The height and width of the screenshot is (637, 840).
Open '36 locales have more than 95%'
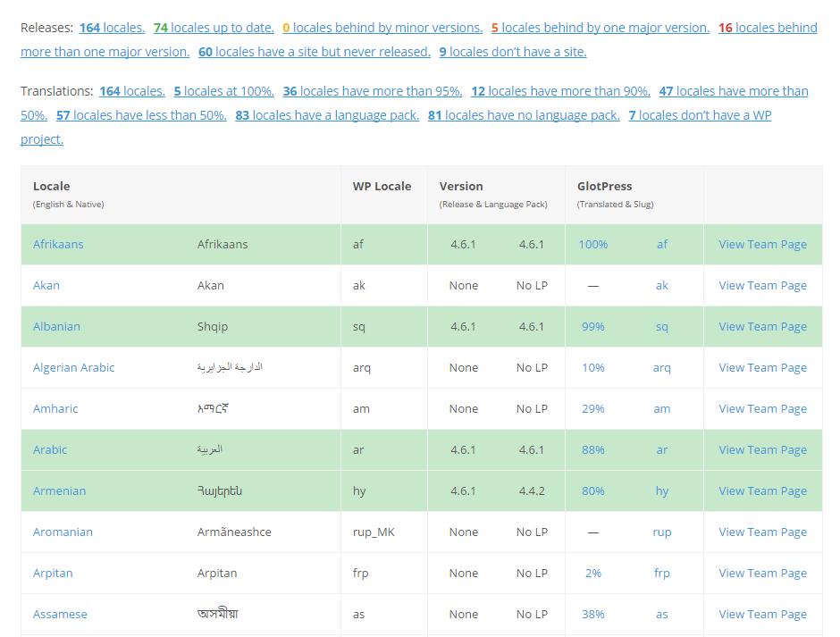click(x=373, y=92)
